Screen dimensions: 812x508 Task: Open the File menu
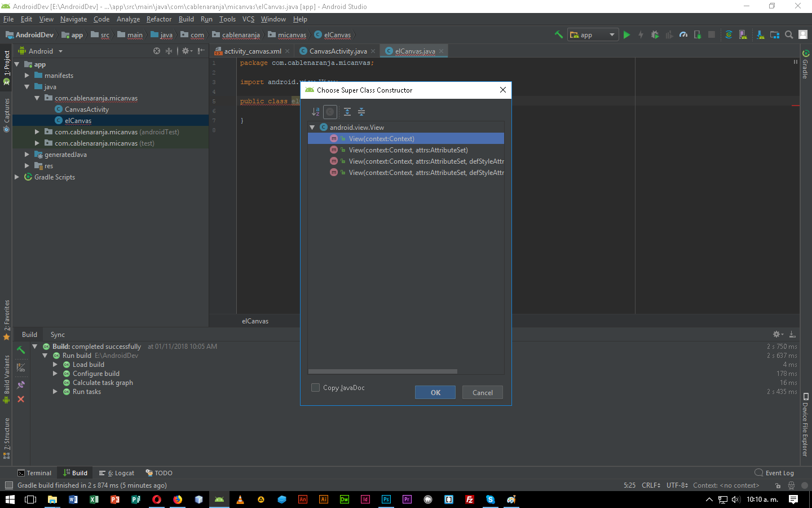(8, 19)
